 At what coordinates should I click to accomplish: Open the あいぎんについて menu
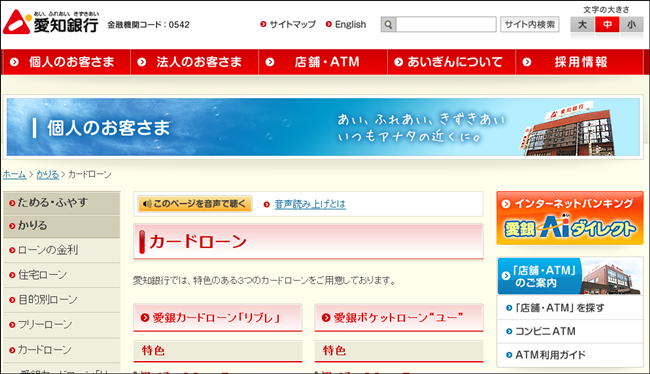[x=451, y=62]
